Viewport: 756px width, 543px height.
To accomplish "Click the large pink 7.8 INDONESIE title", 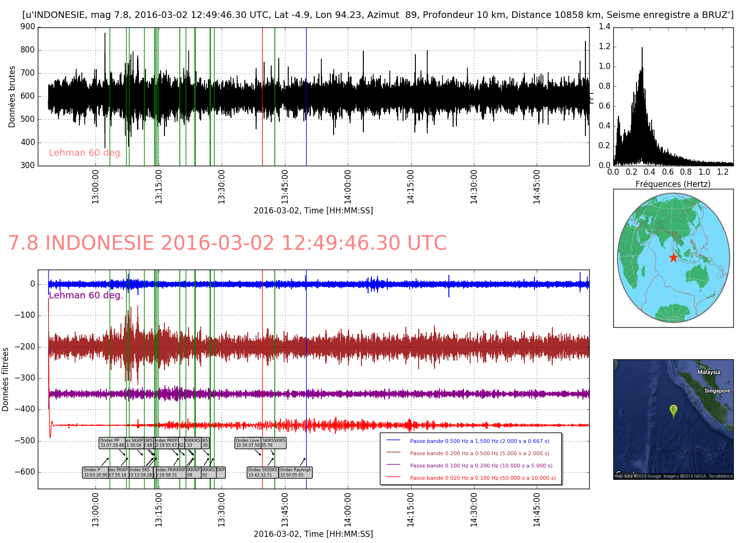I will (227, 243).
